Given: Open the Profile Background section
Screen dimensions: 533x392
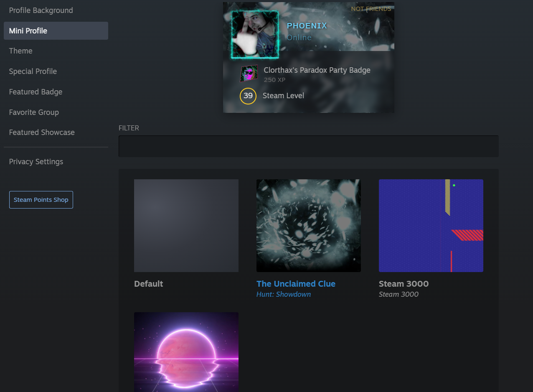Looking at the screenshot, I should 41,10.
